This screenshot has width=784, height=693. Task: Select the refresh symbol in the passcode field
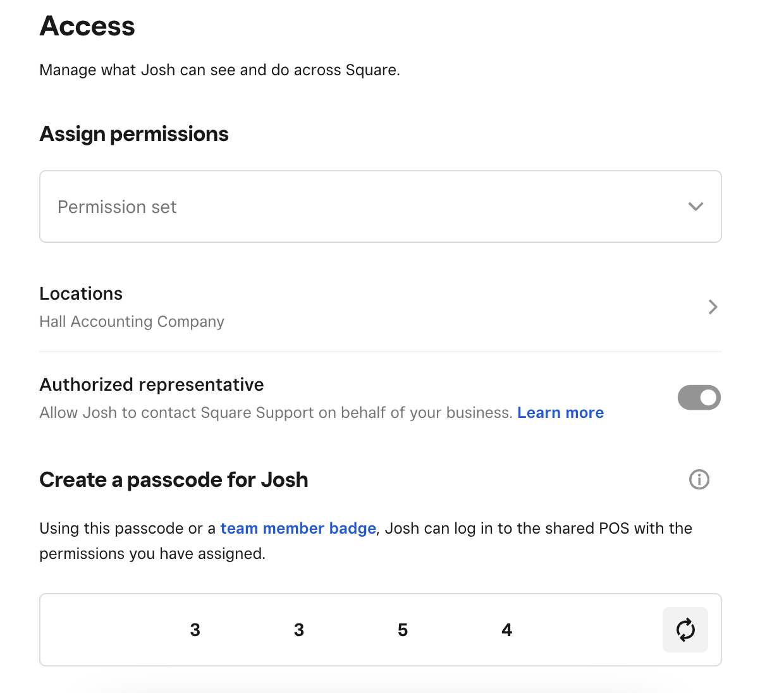(685, 629)
